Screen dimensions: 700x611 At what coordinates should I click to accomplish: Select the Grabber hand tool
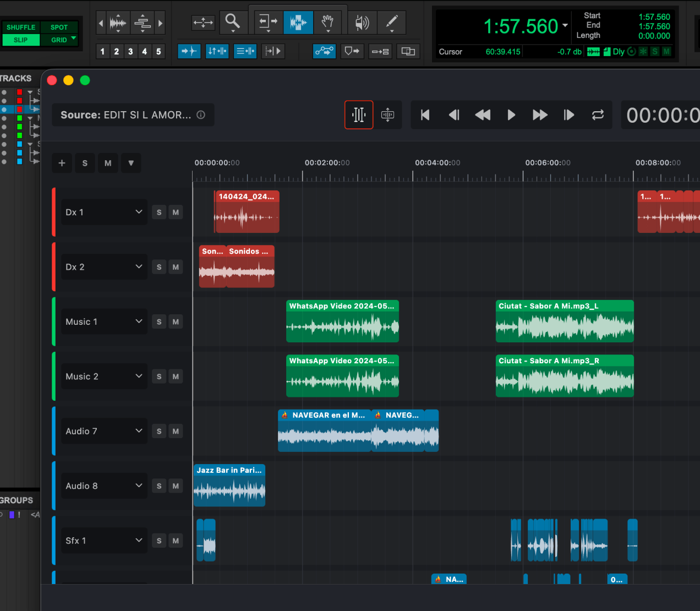(x=328, y=23)
